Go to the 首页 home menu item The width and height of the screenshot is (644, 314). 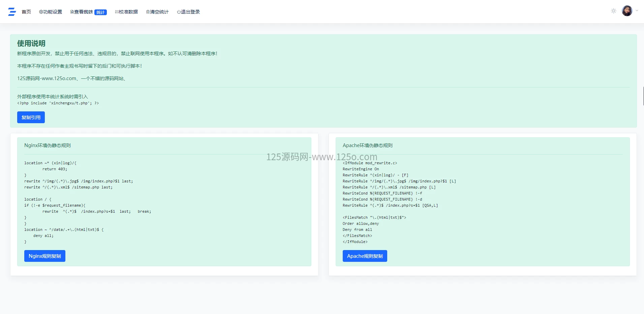point(26,12)
